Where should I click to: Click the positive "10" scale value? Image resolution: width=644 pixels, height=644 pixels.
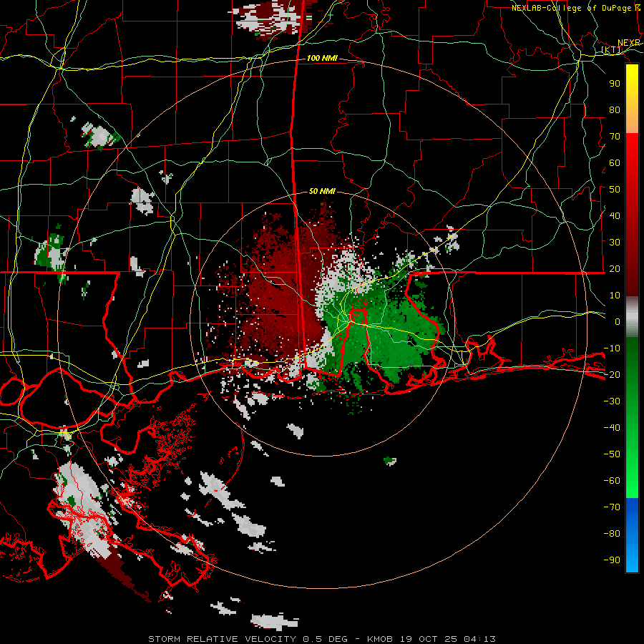point(615,296)
